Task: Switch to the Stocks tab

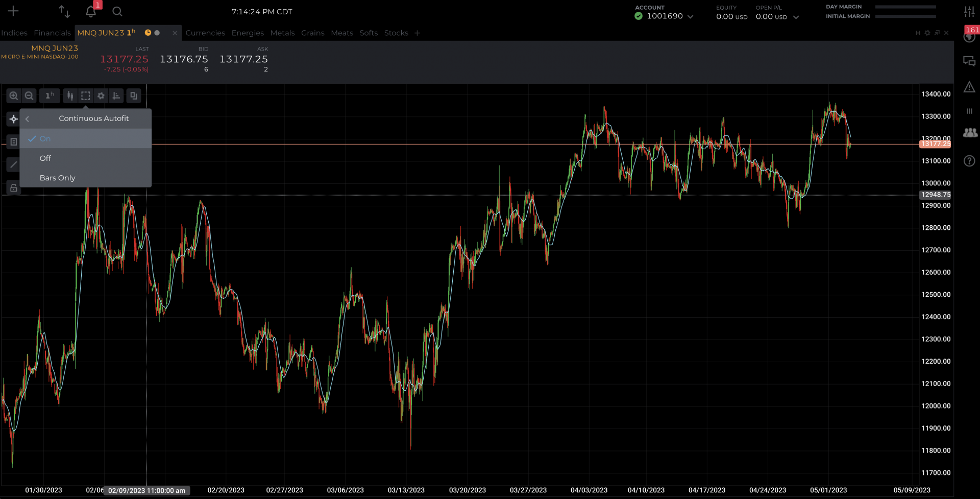Action: [x=396, y=33]
